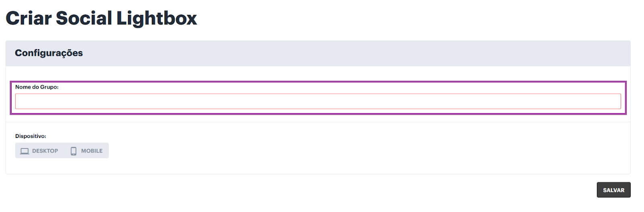Click the divider line above Dispositivo
Screen dimensions: 644x212
tap(318, 122)
